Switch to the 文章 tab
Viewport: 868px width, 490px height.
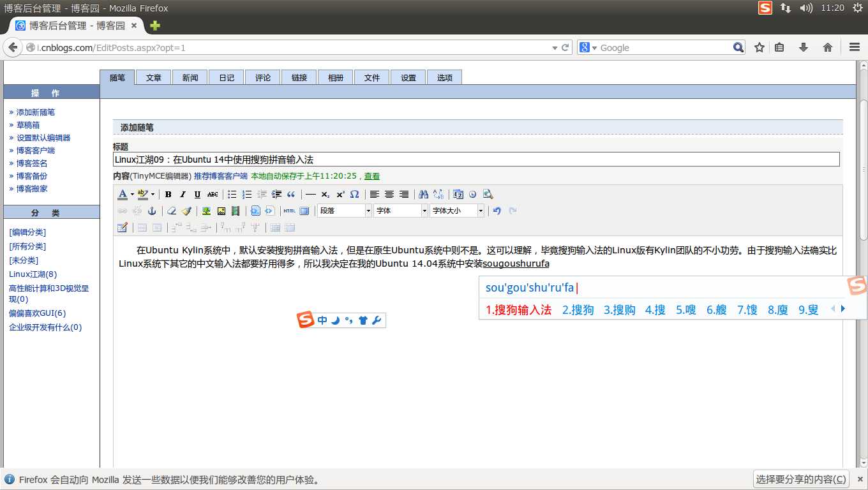coord(154,77)
